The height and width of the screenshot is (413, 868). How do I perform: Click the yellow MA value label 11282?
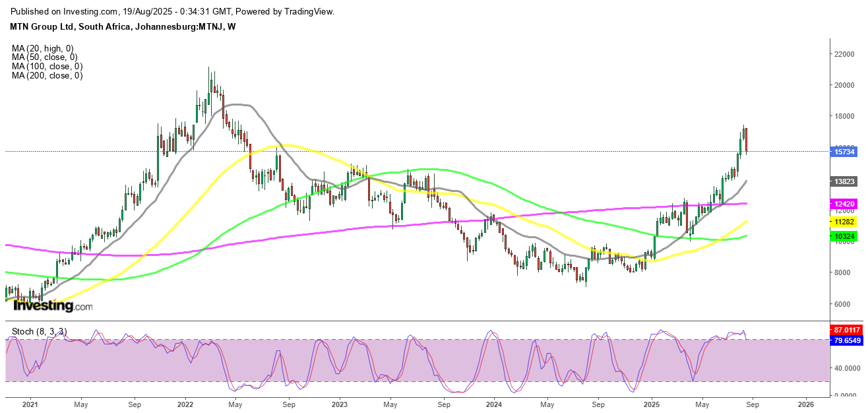(845, 222)
